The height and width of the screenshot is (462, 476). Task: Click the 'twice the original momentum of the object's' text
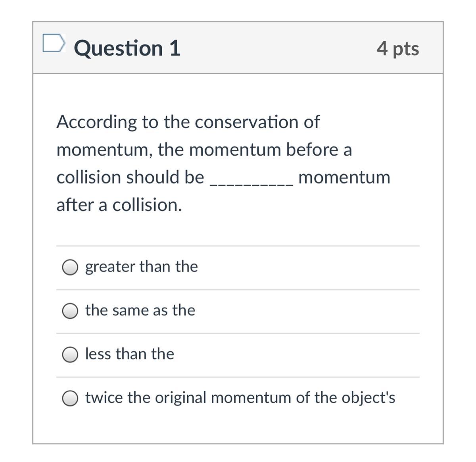[x=240, y=397]
